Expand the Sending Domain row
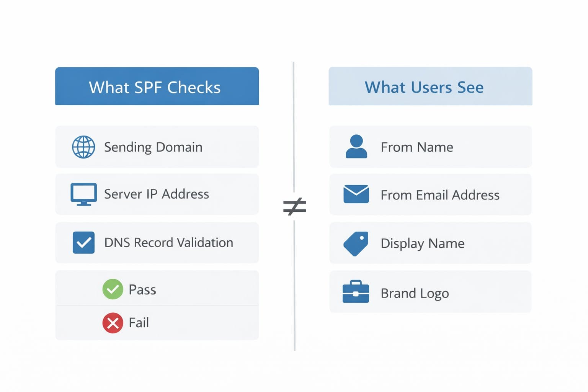The height and width of the screenshot is (392, 588). click(x=157, y=147)
